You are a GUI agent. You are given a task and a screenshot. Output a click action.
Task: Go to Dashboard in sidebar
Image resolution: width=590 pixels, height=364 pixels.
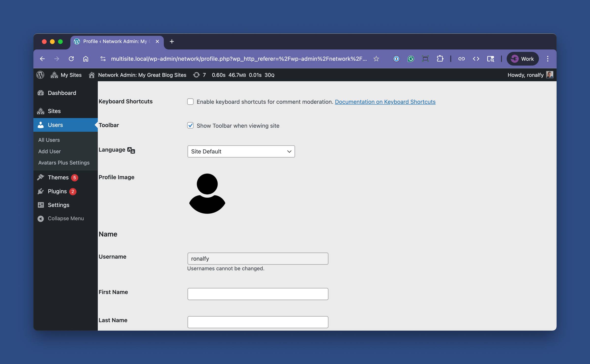coord(66,93)
